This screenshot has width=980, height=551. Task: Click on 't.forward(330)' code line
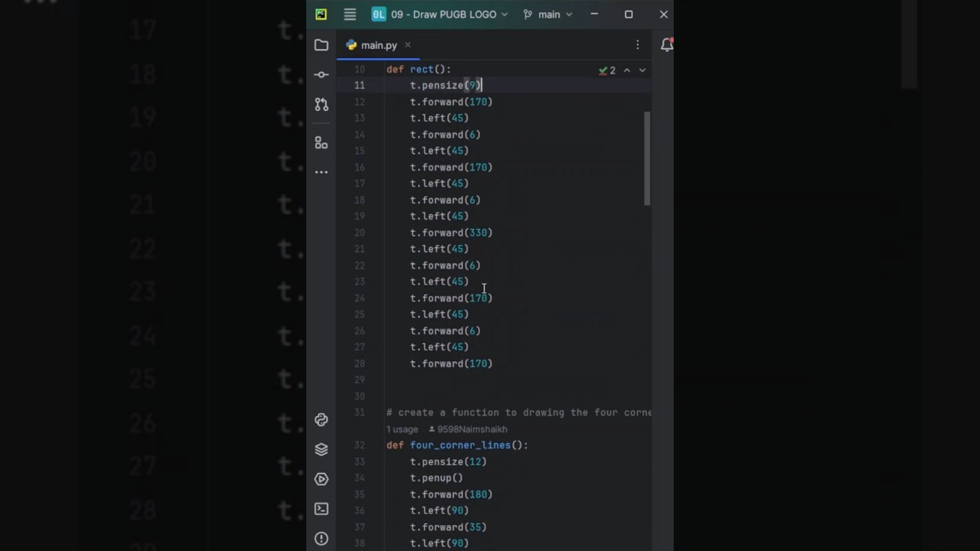[451, 233]
